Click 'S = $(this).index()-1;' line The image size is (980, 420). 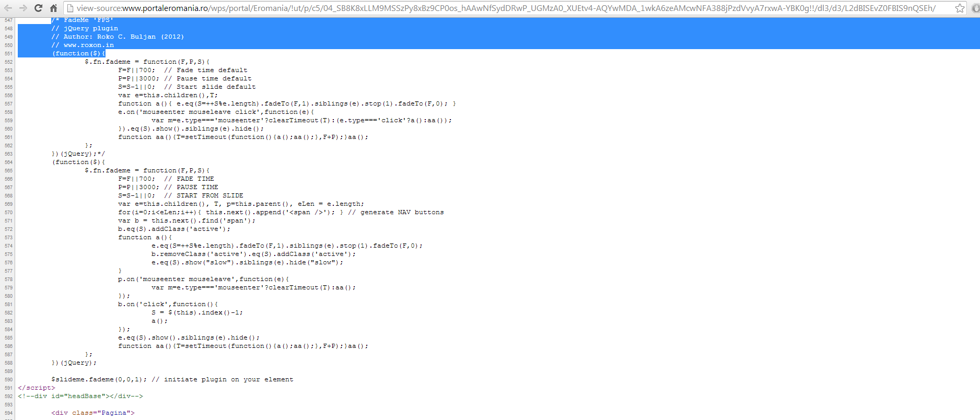click(197, 312)
